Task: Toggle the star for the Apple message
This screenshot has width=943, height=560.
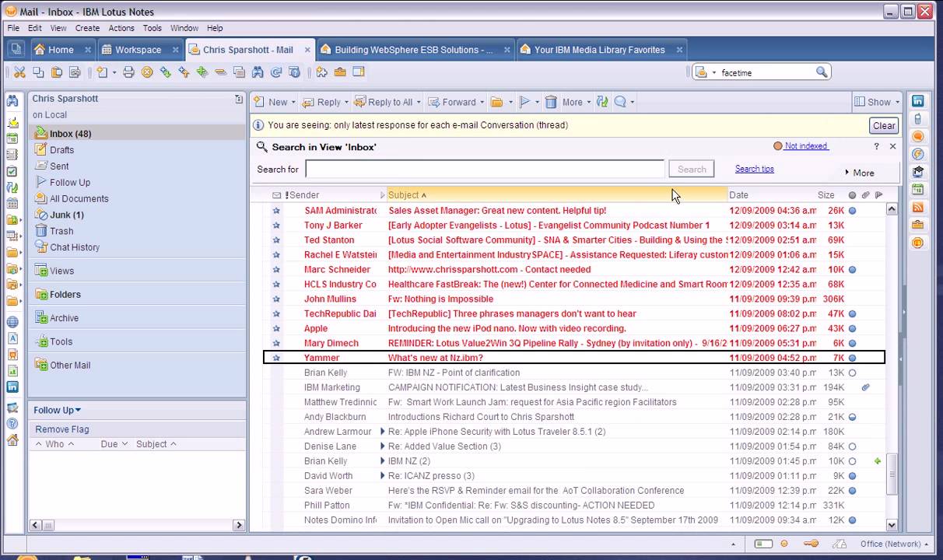Action: coord(276,328)
